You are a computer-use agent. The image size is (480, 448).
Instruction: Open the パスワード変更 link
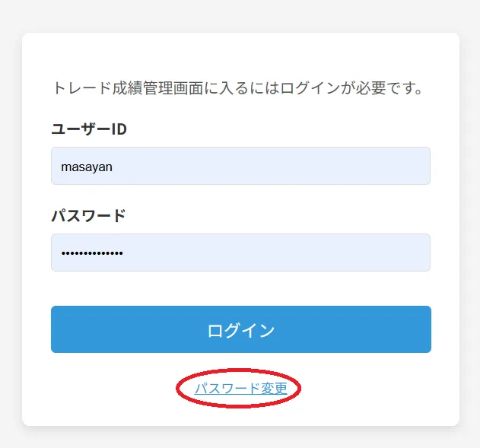coord(240,389)
